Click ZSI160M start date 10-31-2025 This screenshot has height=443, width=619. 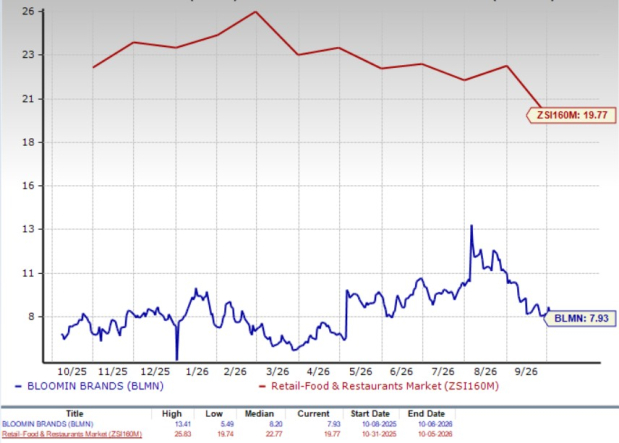pos(379,434)
